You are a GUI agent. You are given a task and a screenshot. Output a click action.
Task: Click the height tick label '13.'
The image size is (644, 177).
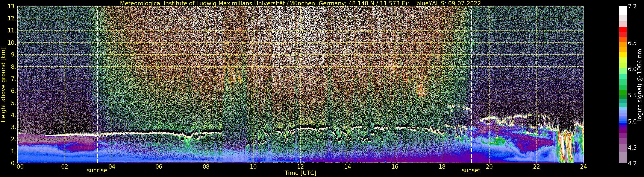coord(12,6)
